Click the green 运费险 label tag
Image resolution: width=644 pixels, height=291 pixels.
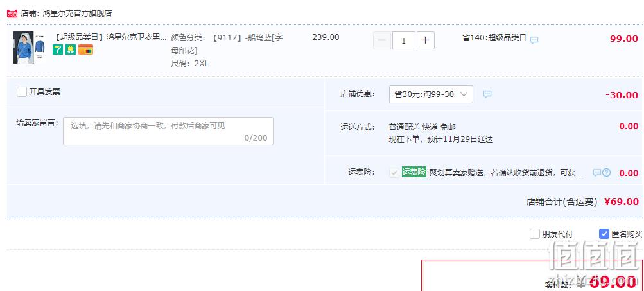click(x=414, y=172)
